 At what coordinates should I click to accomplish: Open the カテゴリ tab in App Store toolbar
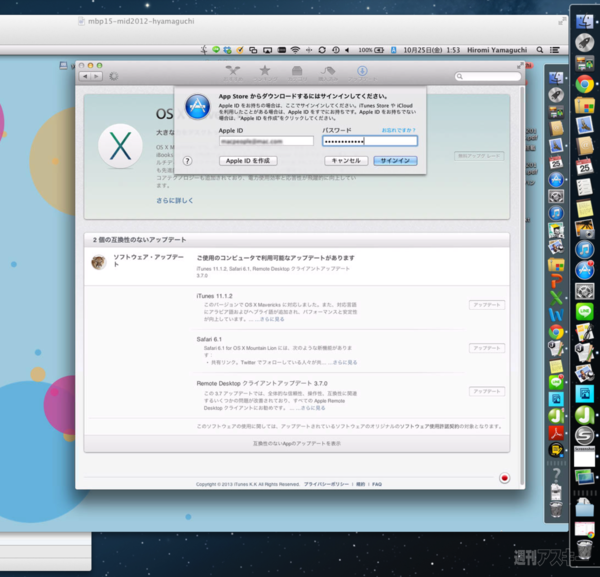click(297, 73)
